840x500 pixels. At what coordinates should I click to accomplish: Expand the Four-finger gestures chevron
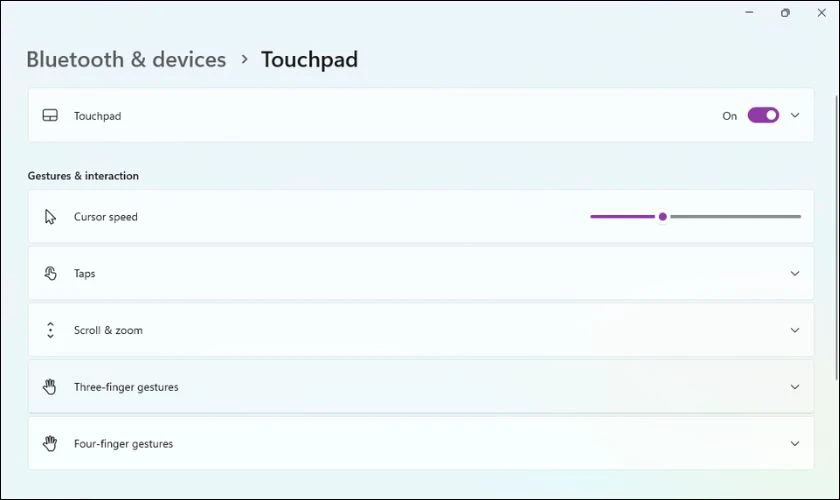click(x=795, y=443)
